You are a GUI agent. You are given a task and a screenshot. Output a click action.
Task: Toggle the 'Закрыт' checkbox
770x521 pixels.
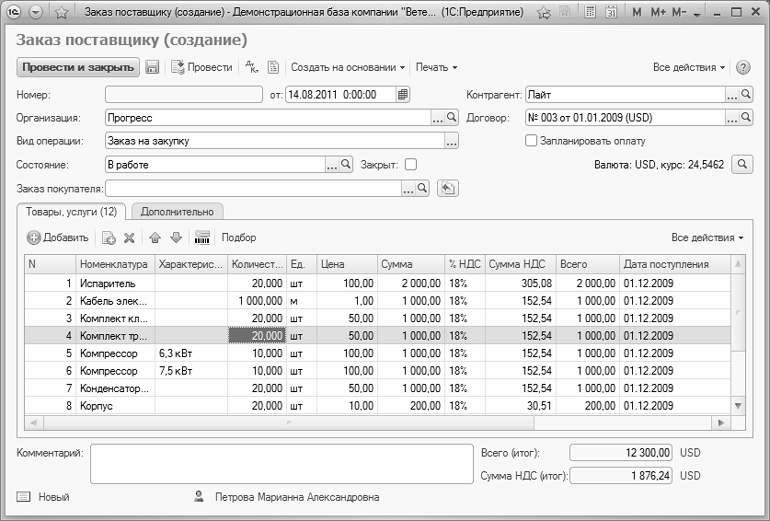coord(410,164)
